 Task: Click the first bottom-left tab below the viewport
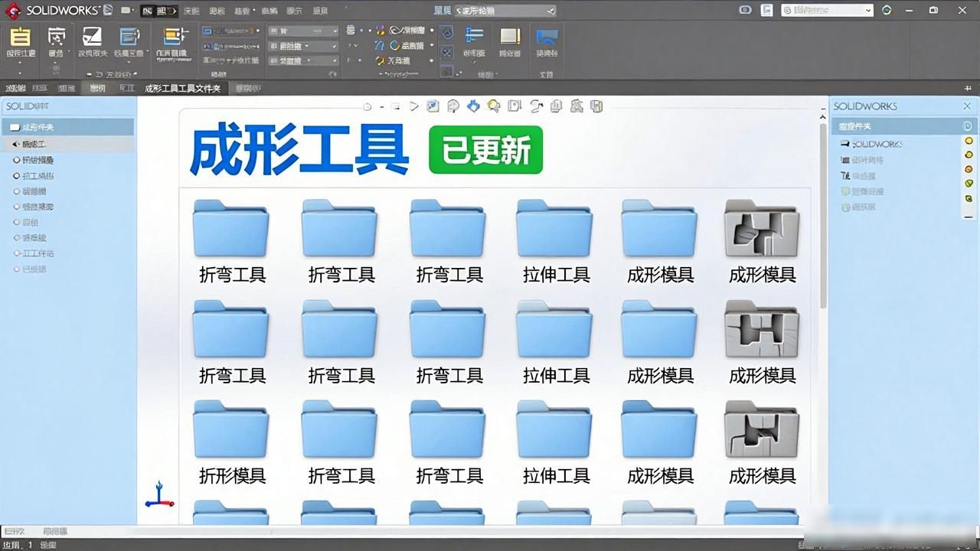coord(15,531)
